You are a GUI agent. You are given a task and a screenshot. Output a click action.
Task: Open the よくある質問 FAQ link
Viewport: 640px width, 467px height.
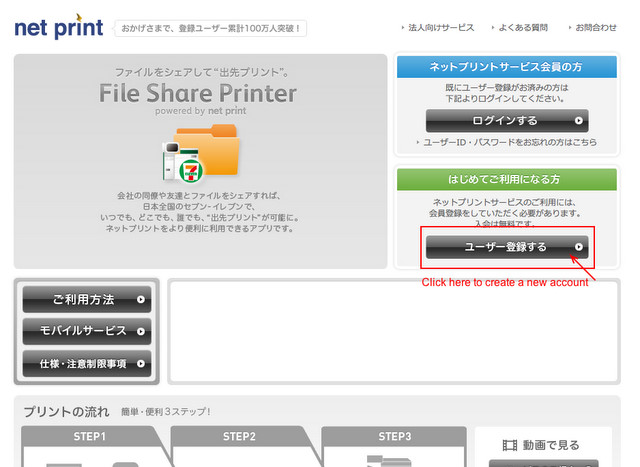(x=522, y=28)
